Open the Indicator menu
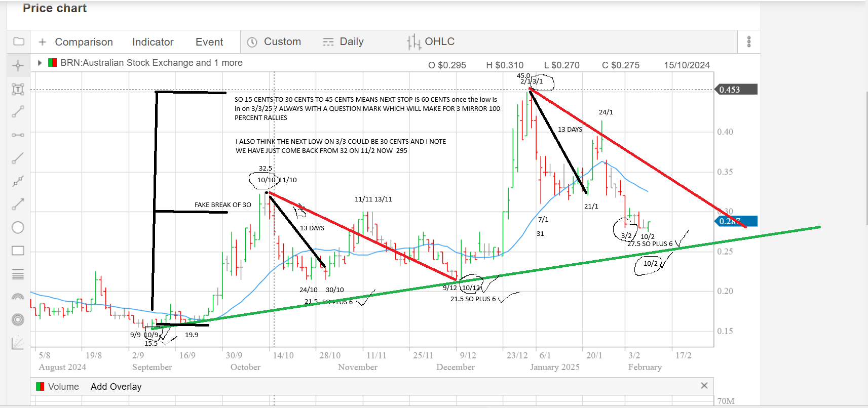This screenshot has width=868, height=408. tap(153, 42)
